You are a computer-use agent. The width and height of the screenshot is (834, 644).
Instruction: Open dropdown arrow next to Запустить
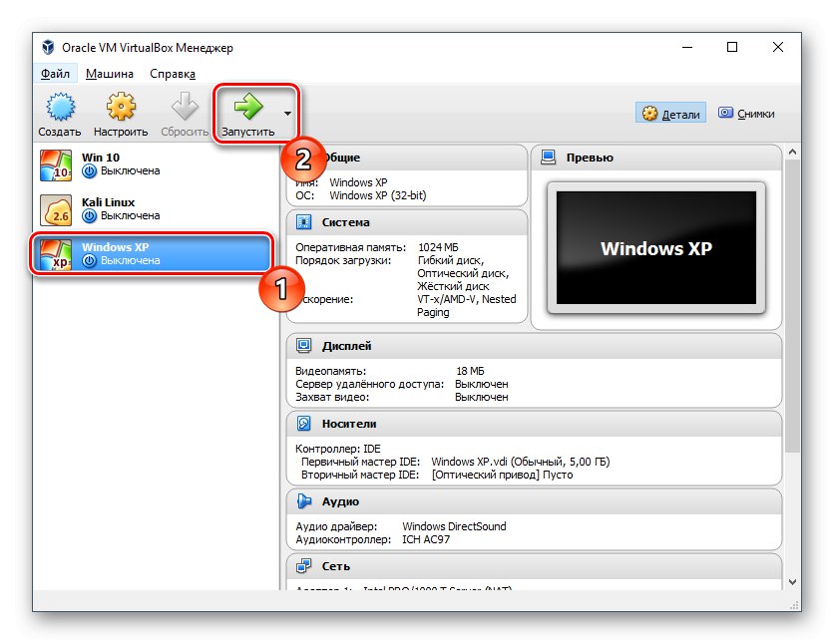point(287,114)
